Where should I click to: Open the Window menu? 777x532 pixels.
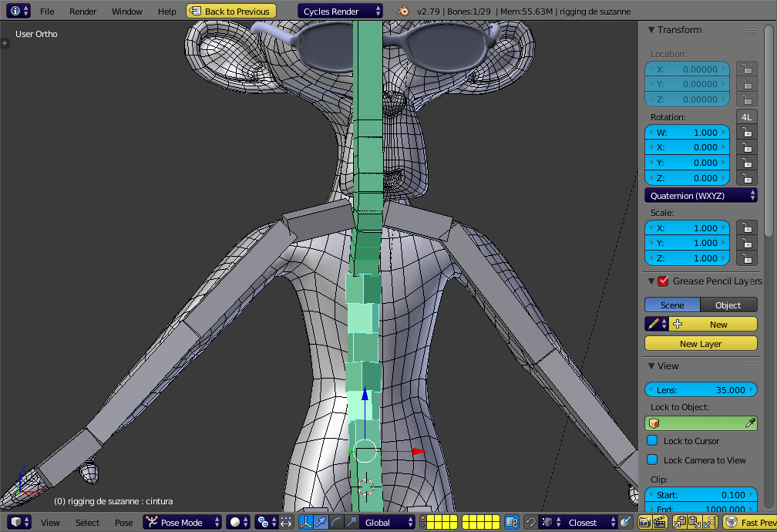[127, 11]
